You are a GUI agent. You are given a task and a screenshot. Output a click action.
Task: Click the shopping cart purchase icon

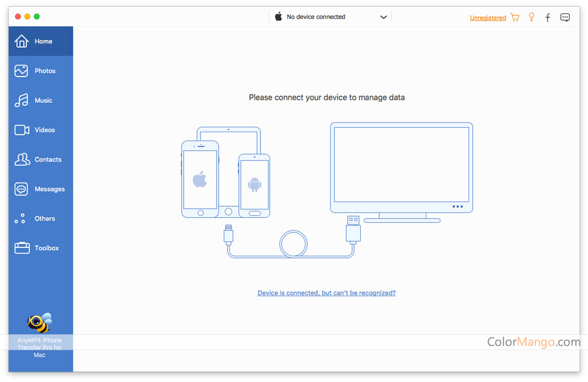tap(515, 18)
